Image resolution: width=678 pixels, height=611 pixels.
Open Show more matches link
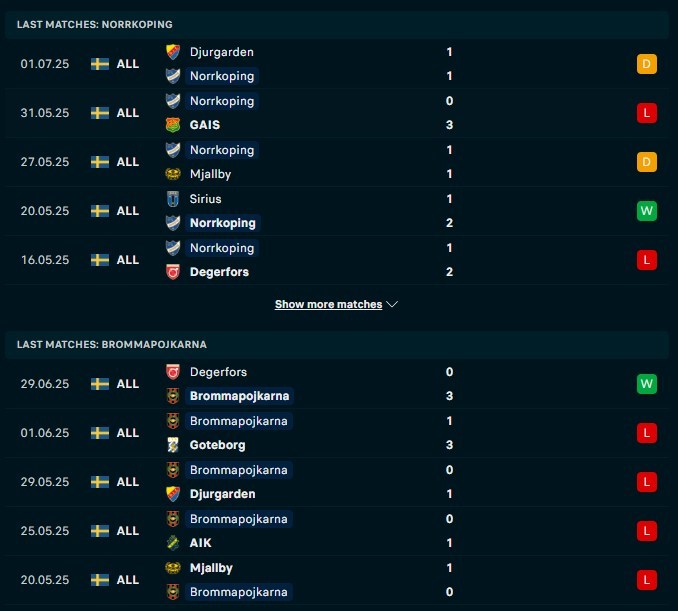coord(329,304)
